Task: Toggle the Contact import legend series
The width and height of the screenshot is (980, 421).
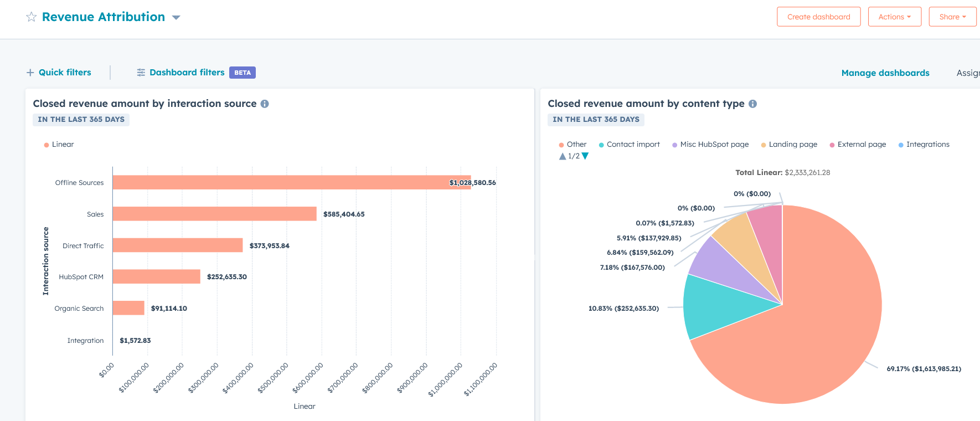Action: pos(630,145)
